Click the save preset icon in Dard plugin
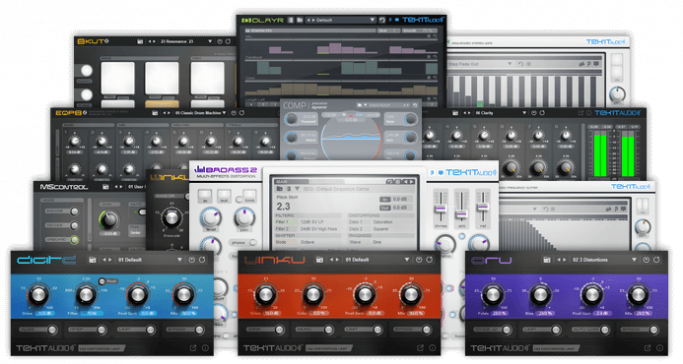The height and width of the screenshot is (364, 683). coord(92,260)
